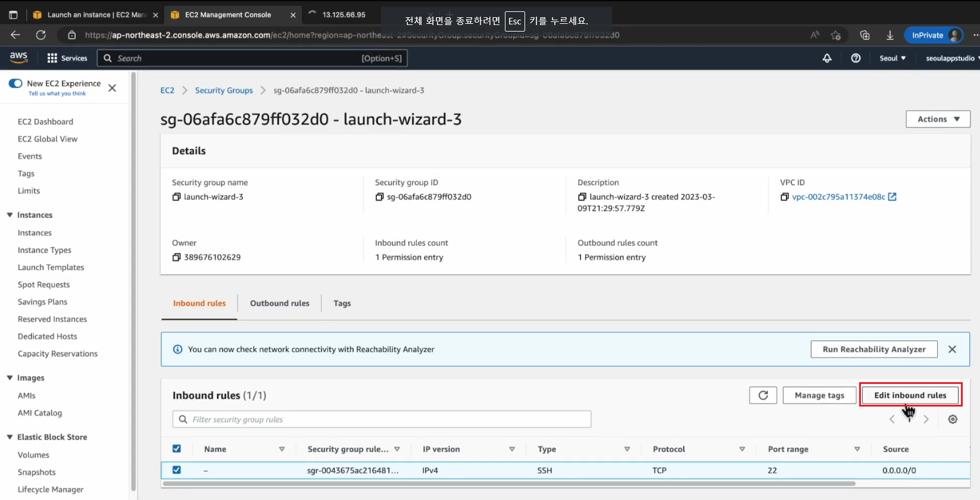The image size is (980, 500).
Task: Sort by the Name column arrow
Action: [282, 449]
